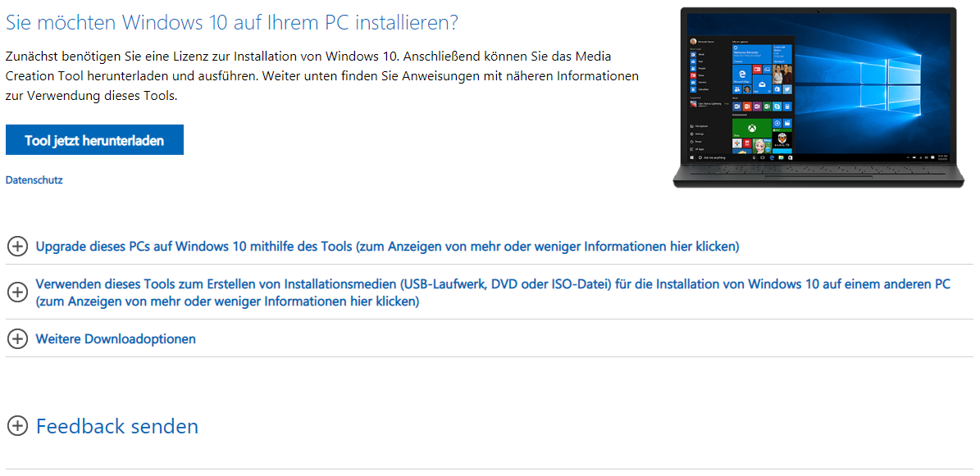980x476 pixels.
Task: Expand the Installationsmedien section for USB, DVD, ISO
Action: click(x=17, y=292)
